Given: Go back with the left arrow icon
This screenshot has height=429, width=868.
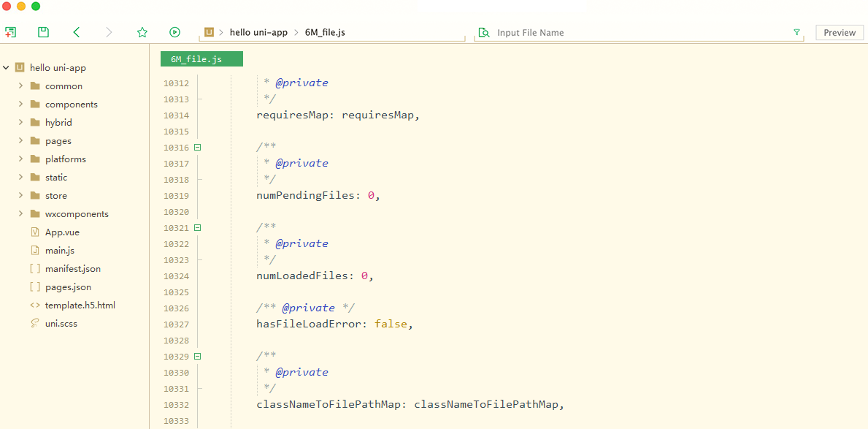Looking at the screenshot, I should click(x=77, y=32).
